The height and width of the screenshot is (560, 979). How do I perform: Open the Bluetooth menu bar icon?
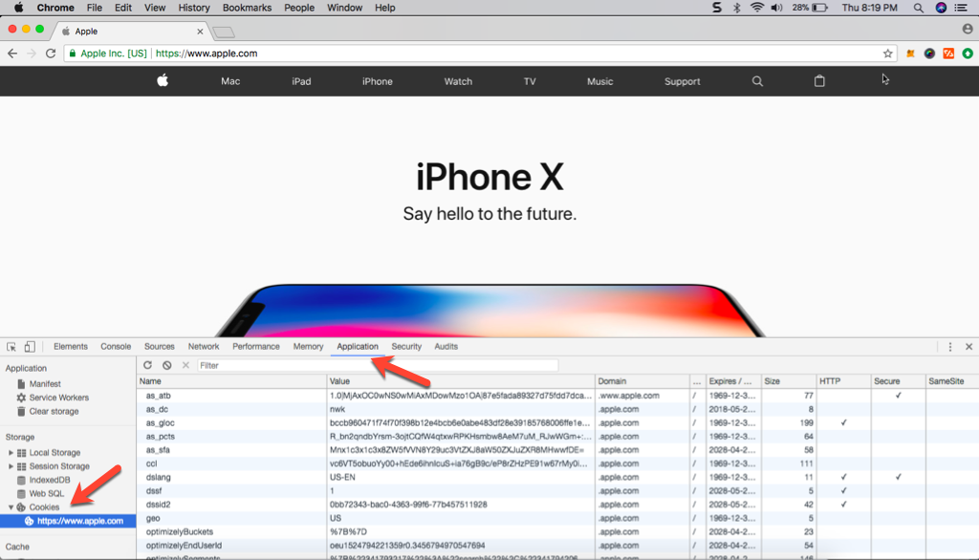(737, 8)
